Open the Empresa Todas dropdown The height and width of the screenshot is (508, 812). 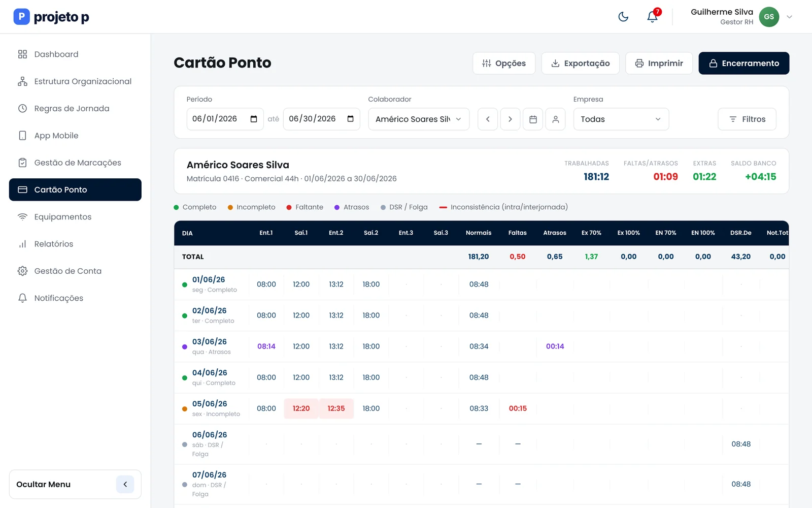pos(621,119)
